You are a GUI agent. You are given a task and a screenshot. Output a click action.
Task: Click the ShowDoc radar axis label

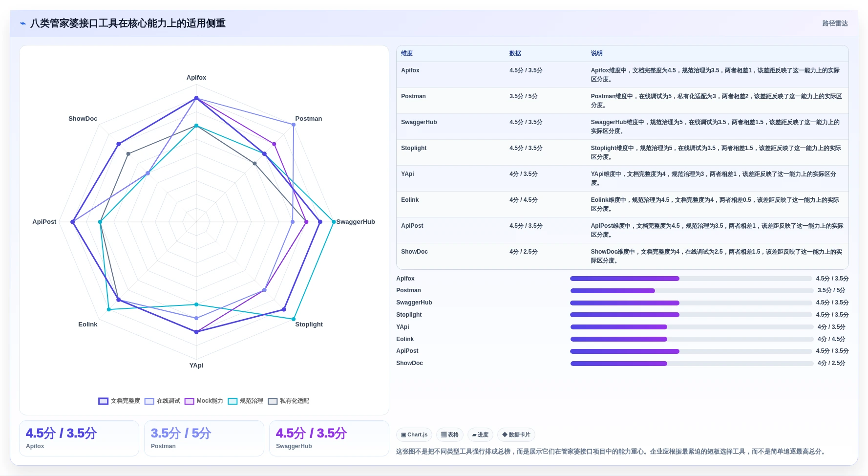coord(83,119)
